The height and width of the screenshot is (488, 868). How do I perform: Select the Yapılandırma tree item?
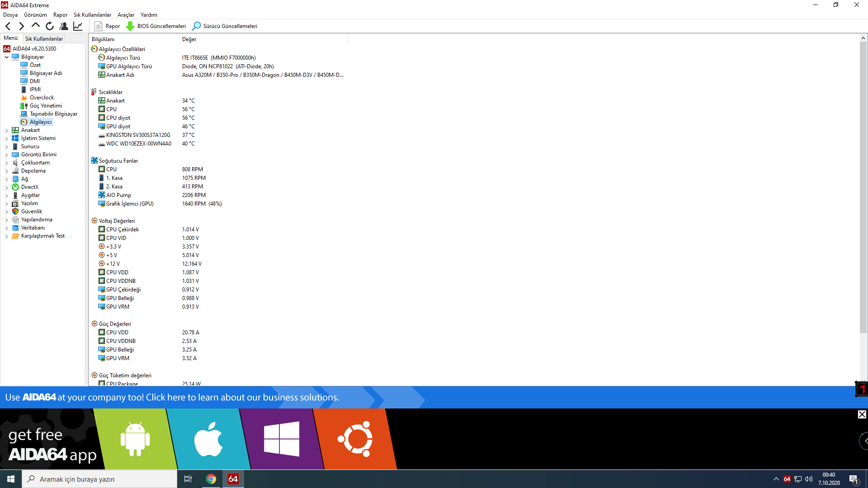pos(37,220)
